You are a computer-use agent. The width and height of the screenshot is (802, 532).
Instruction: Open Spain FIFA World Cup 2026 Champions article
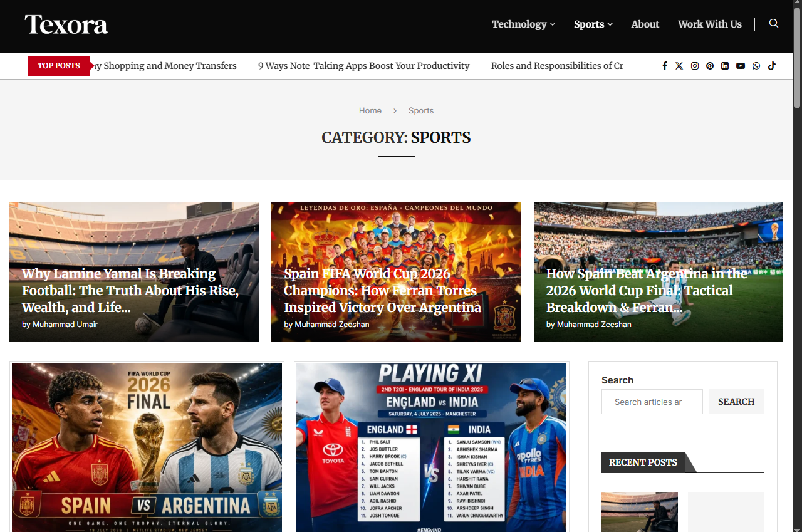(x=382, y=291)
